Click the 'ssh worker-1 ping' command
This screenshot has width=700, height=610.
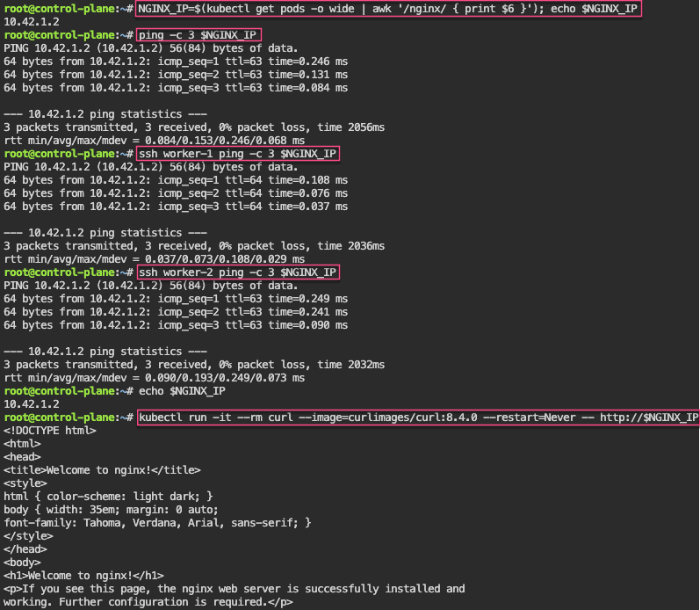coord(237,153)
